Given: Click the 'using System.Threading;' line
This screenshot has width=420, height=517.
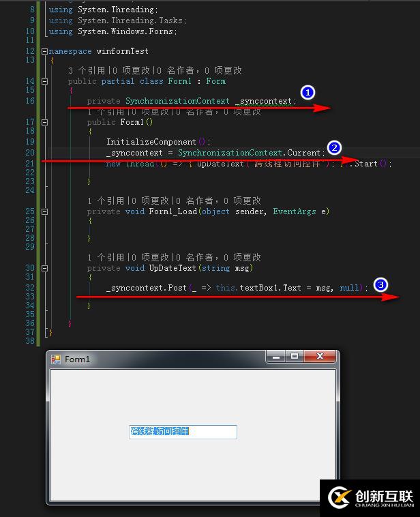Looking at the screenshot, I should pos(103,10).
